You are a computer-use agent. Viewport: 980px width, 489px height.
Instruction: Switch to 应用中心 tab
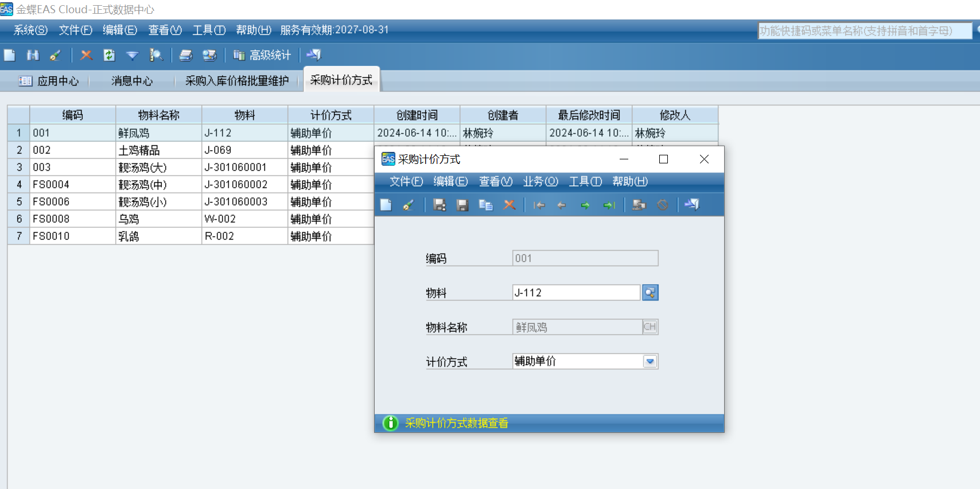point(49,81)
